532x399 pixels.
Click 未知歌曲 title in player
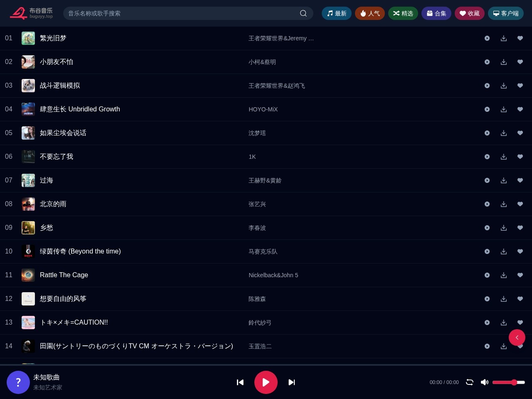pyautogui.click(x=47, y=377)
